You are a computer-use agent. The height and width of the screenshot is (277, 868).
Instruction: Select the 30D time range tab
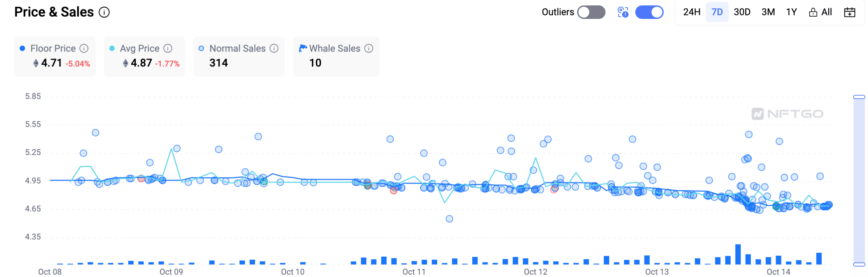(742, 12)
